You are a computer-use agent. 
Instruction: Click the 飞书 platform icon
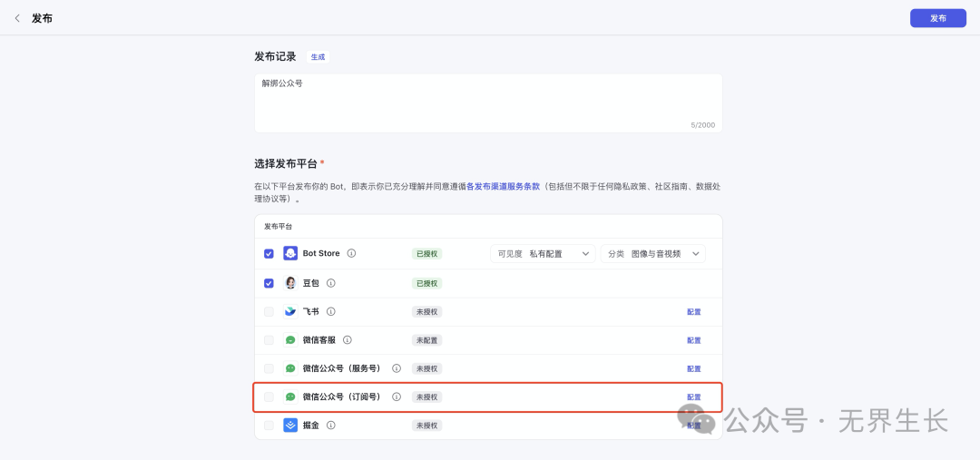pos(290,311)
